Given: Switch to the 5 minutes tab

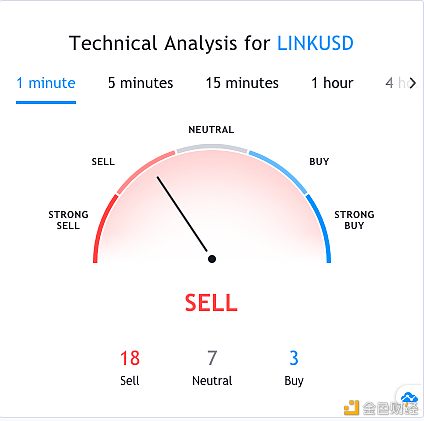Looking at the screenshot, I should pos(140,83).
